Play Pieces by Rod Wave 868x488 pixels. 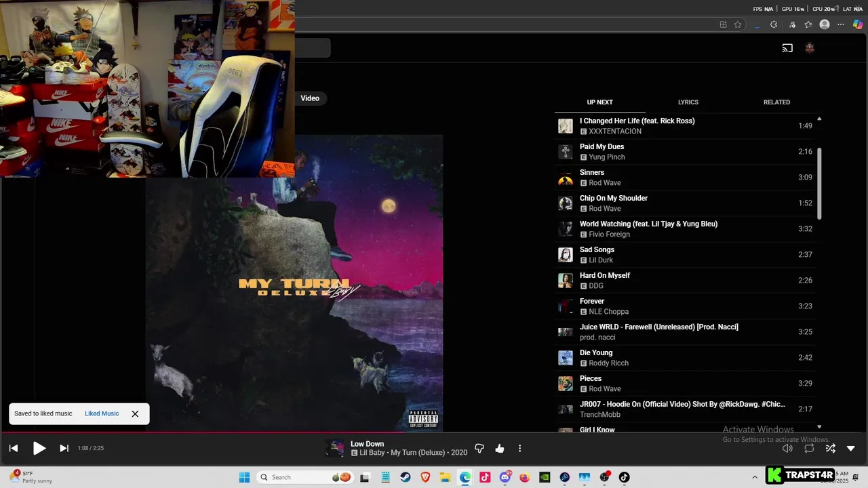[x=685, y=384]
